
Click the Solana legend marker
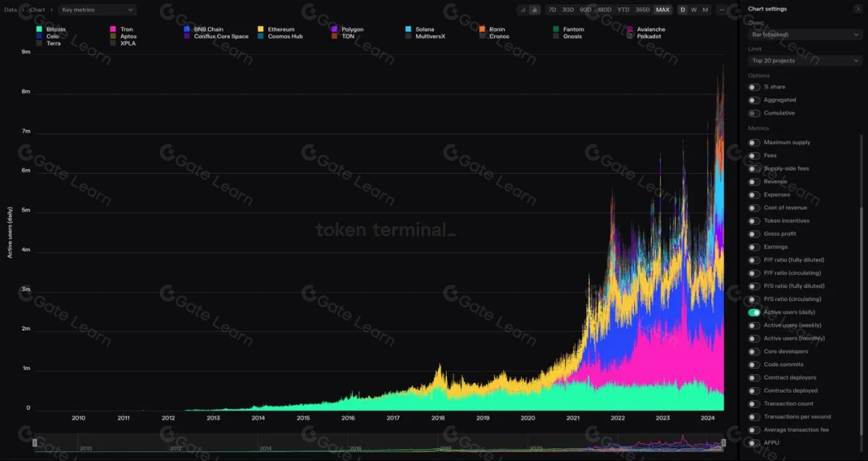408,30
